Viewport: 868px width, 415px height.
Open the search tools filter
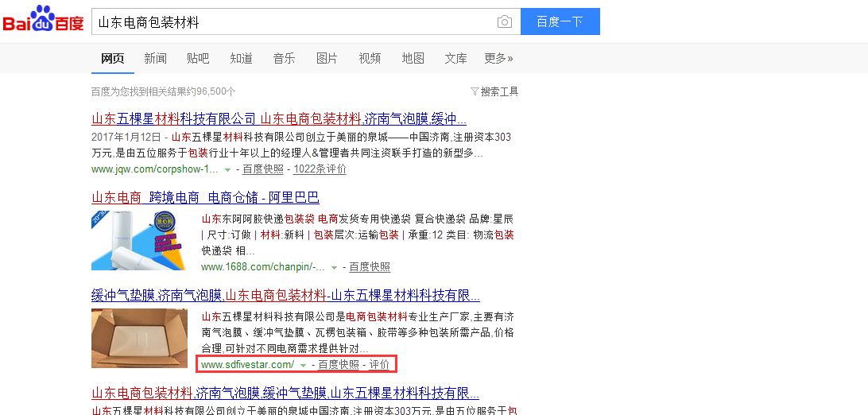point(494,91)
